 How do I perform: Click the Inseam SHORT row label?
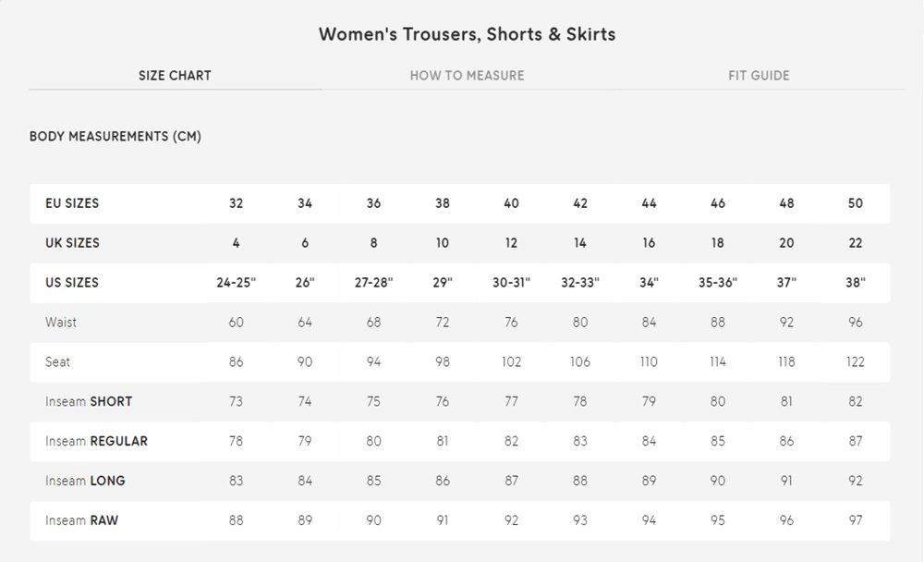(89, 402)
